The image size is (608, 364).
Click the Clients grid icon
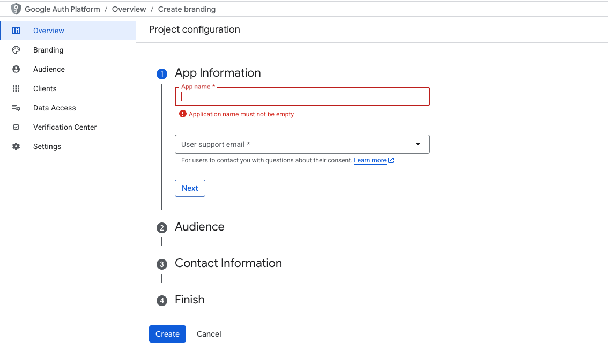(16, 88)
